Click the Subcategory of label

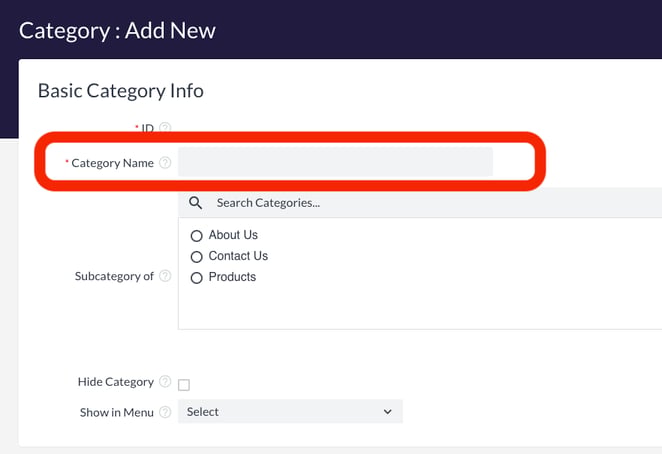[x=114, y=276]
